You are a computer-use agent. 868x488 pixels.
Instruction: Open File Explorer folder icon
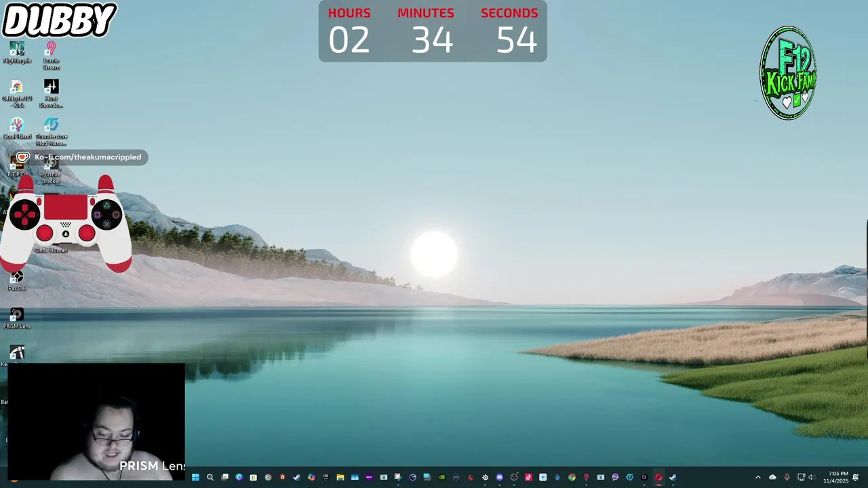[340, 477]
